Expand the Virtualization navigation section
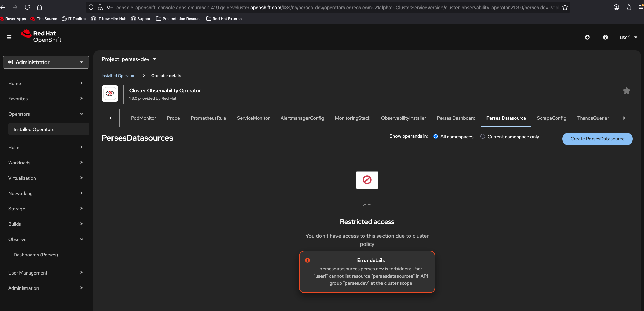Viewport: 644px width, 311px height. point(46,178)
